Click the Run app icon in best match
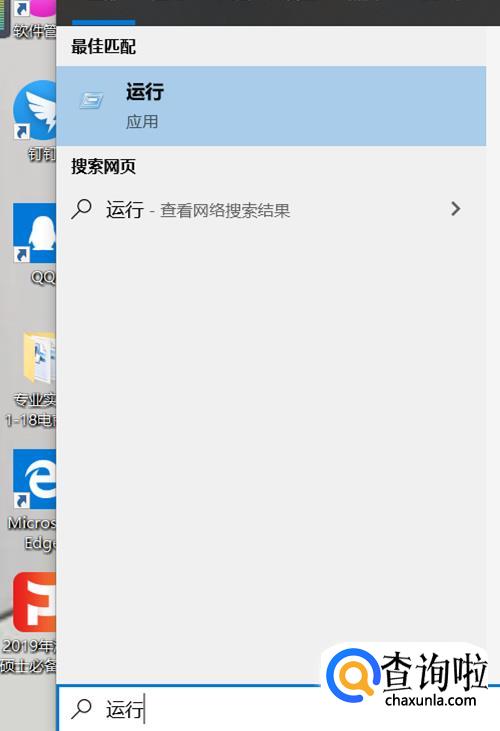Screen dimensions: 500x731 pos(91,100)
